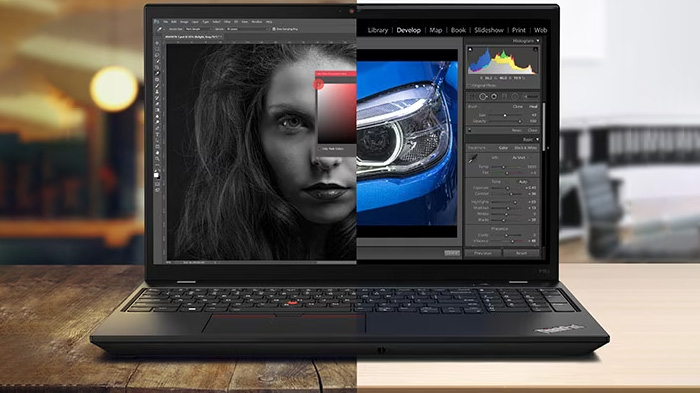Click the Auto tone button
This screenshot has height=393, width=700.
(523, 182)
